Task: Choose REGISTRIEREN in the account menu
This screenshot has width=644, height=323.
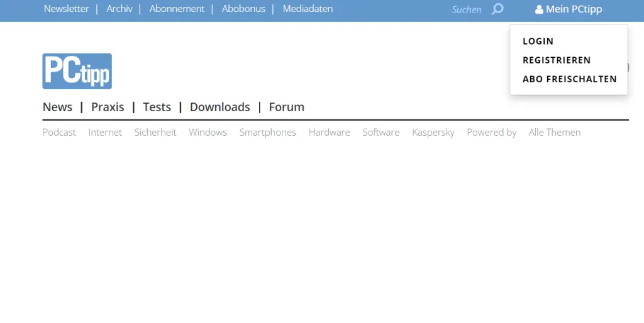Action: [x=557, y=60]
